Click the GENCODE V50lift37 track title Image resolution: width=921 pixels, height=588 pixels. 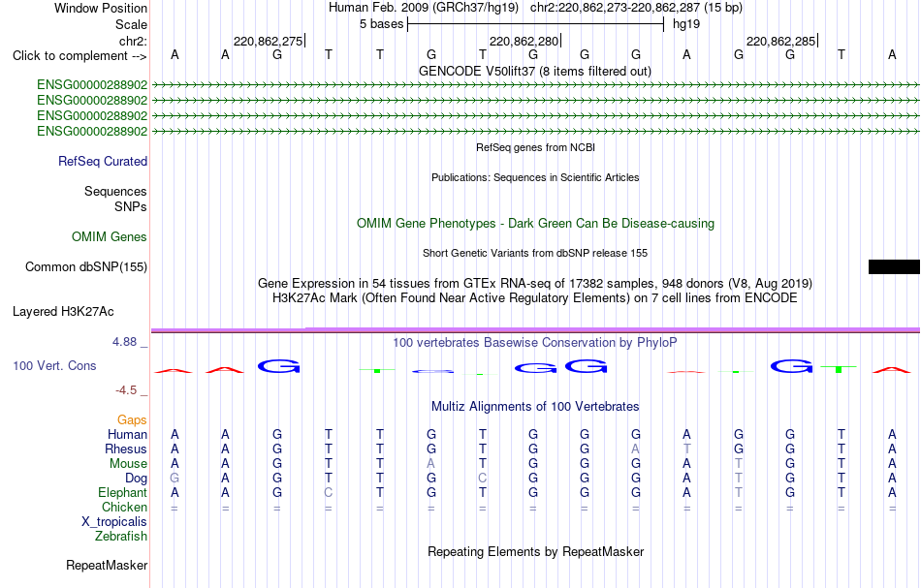(534, 71)
